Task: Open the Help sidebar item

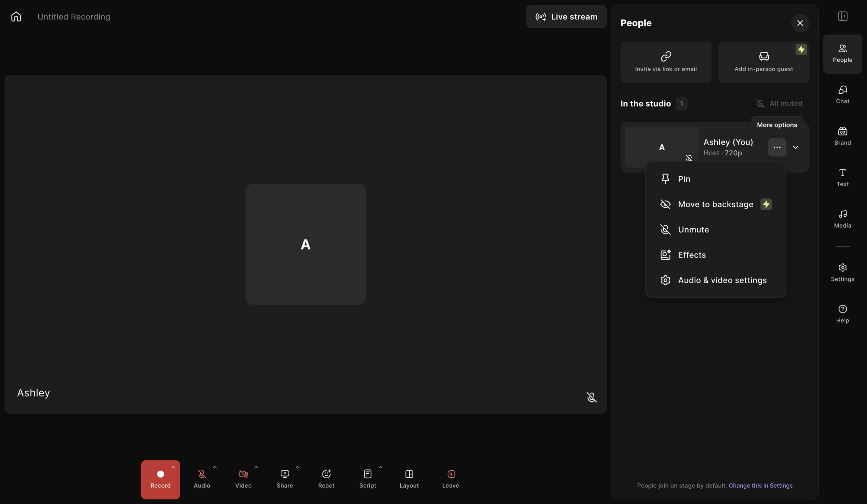Action: click(x=842, y=314)
